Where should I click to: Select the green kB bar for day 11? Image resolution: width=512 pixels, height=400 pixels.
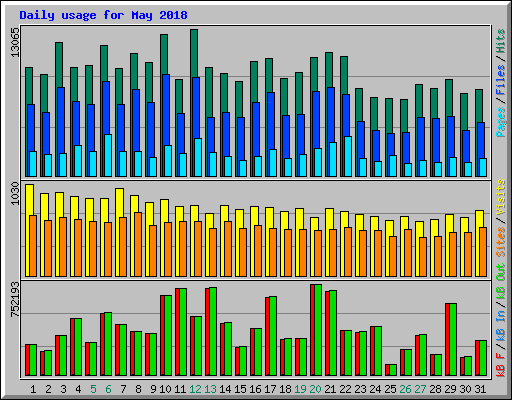click(x=183, y=332)
